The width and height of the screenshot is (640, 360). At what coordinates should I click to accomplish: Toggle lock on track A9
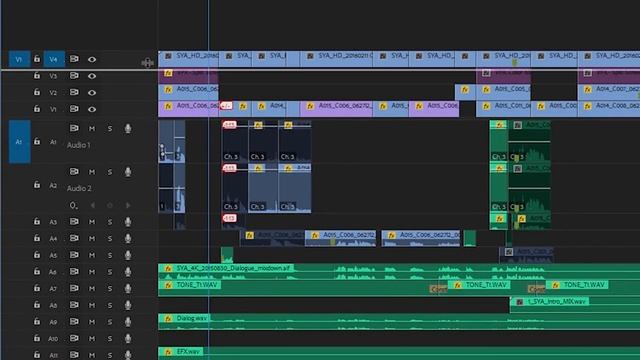coord(37,322)
